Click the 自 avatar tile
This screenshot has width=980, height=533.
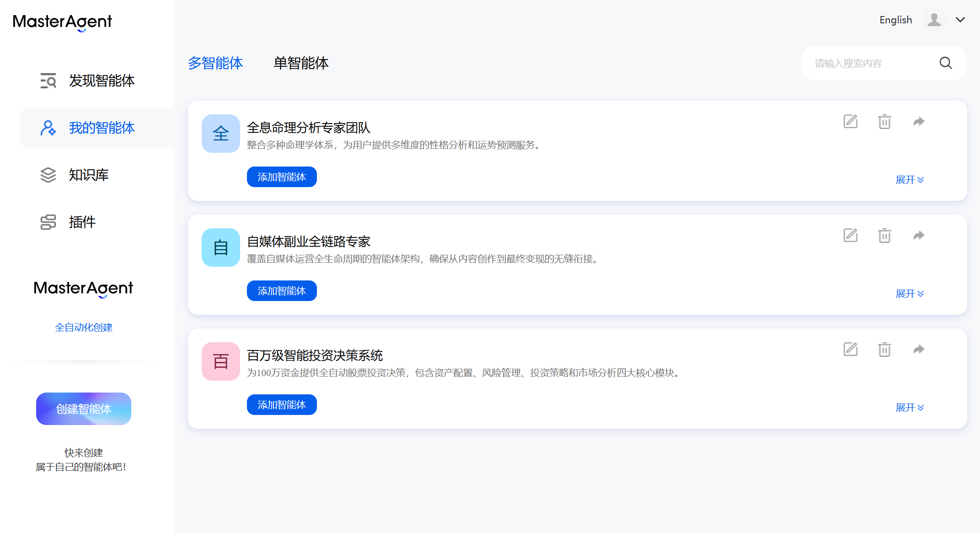[x=221, y=248]
